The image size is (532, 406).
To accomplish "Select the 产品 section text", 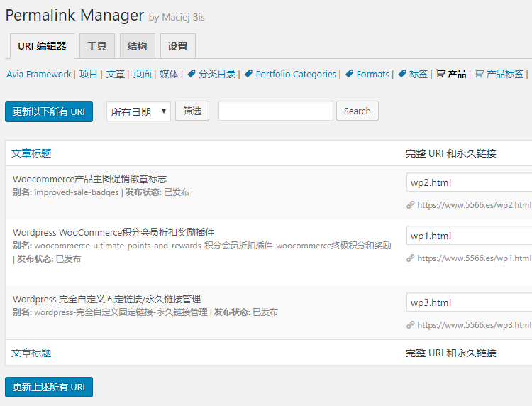I will [457, 74].
